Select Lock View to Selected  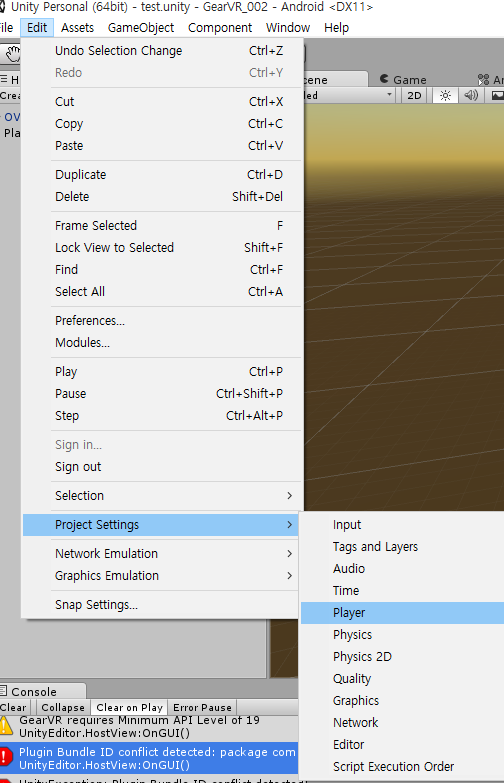point(162,247)
